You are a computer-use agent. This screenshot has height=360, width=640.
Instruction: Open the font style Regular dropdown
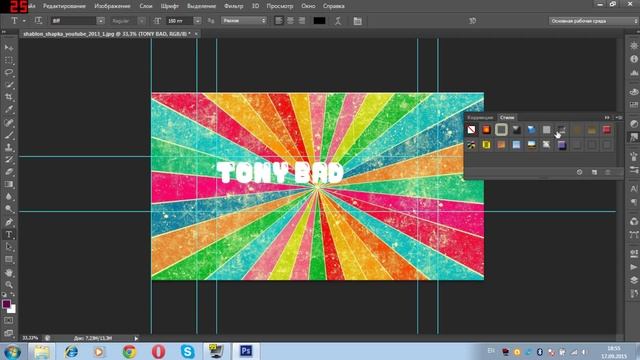141,20
